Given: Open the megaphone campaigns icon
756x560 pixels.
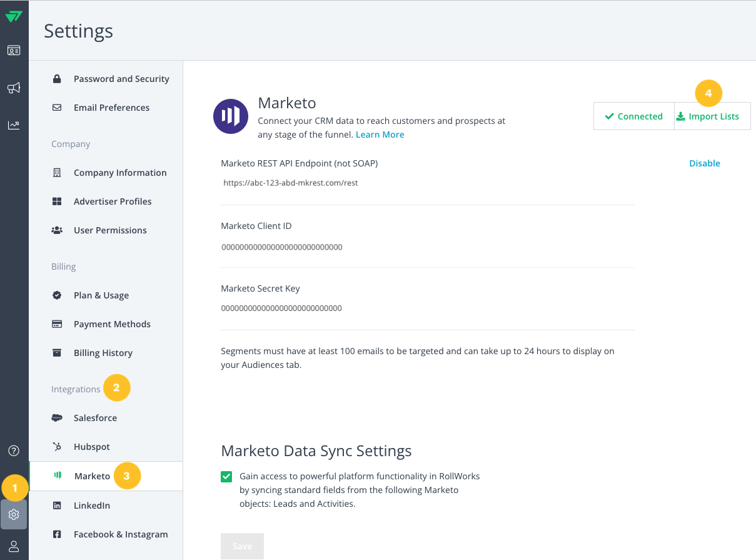Looking at the screenshot, I should pyautogui.click(x=14, y=88).
